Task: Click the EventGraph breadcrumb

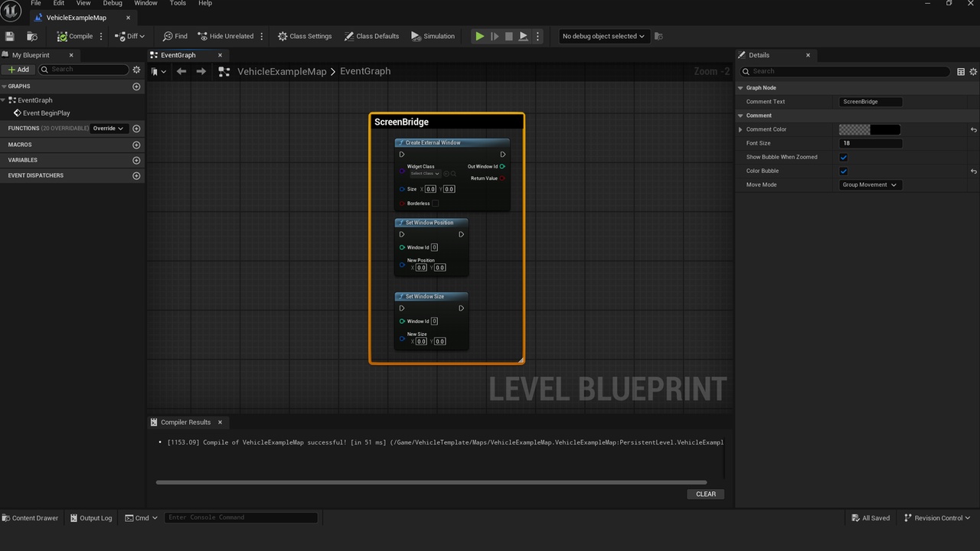Action: 365,71
